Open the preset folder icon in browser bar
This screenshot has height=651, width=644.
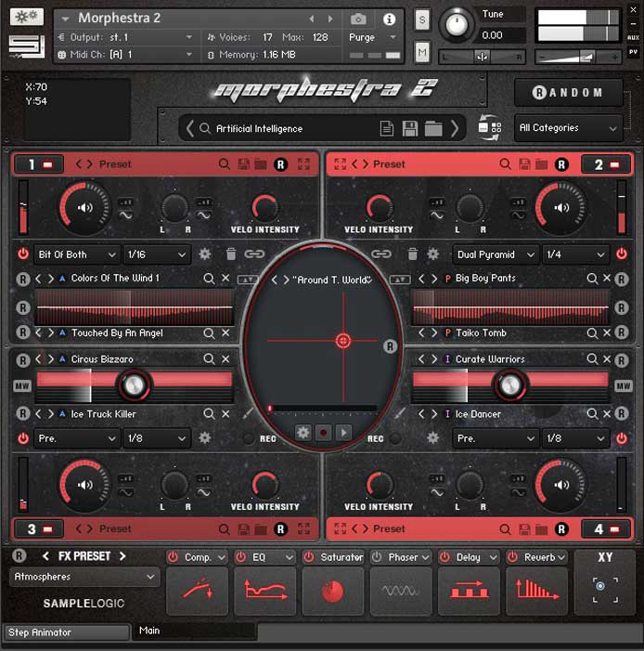tap(432, 129)
